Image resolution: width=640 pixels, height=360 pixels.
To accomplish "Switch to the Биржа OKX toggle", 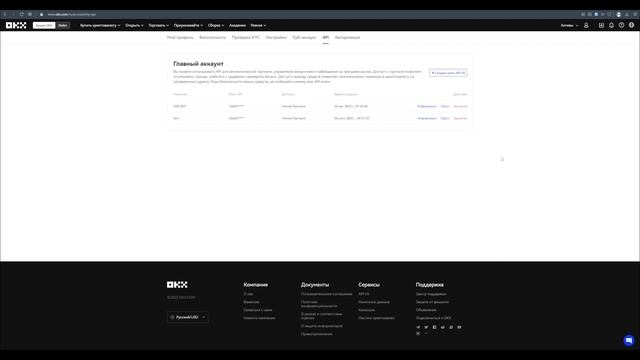I will pyautogui.click(x=44, y=25).
